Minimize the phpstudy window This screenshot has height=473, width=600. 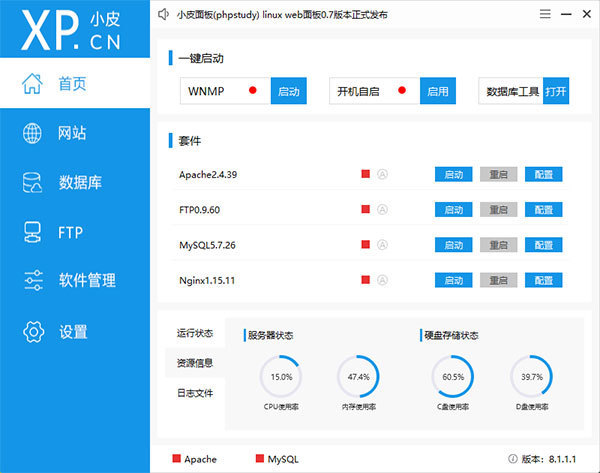coord(566,14)
